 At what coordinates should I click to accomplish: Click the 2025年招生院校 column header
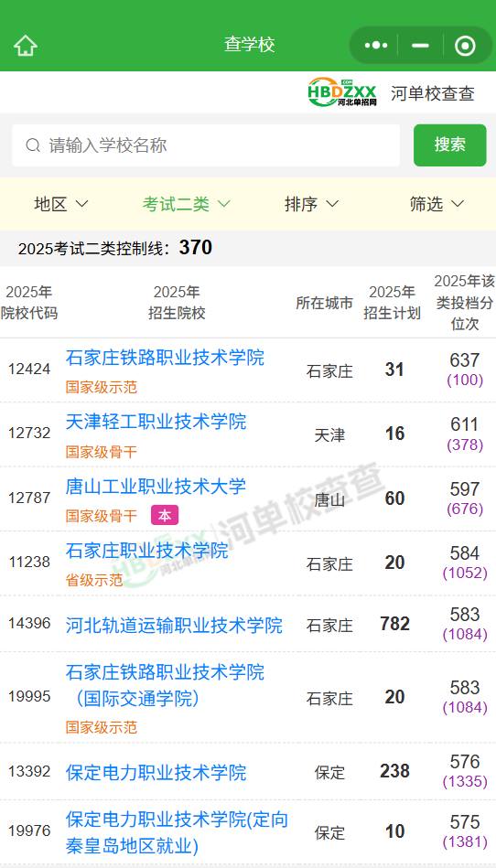point(177,303)
